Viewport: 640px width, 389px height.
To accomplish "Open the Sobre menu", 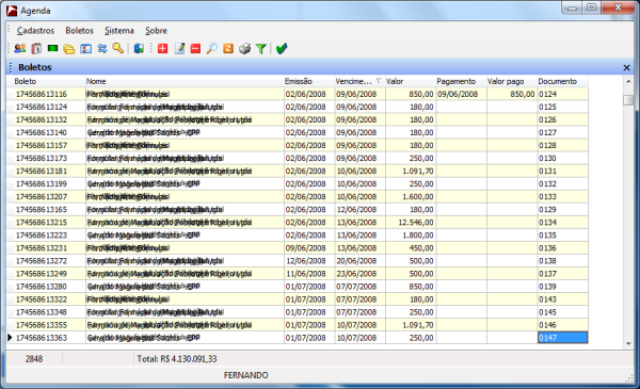I will 156,31.
